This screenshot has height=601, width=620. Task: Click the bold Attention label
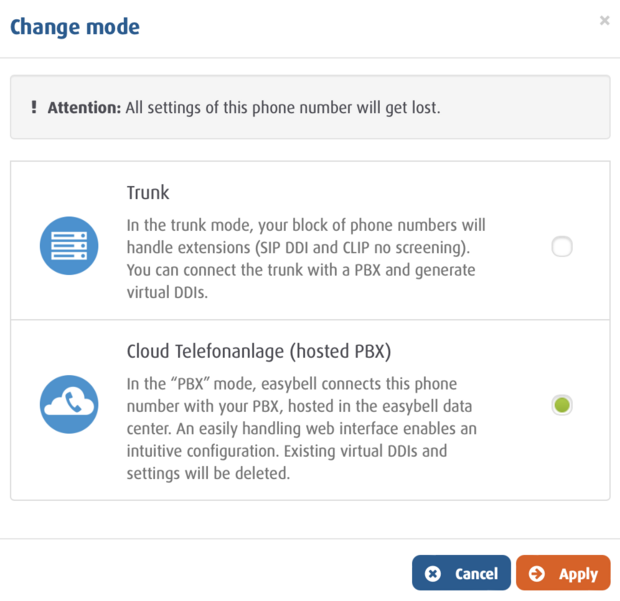point(84,107)
